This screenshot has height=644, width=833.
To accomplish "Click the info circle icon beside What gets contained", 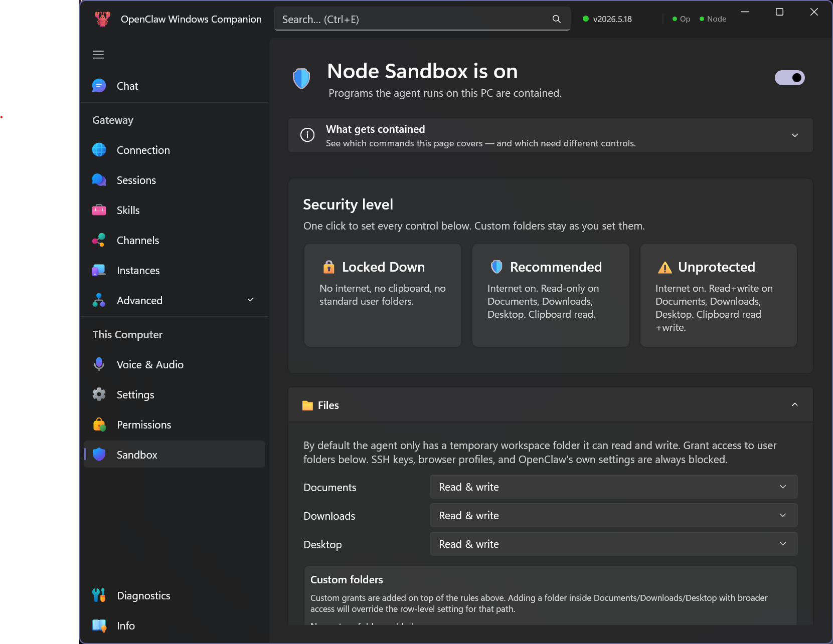I will 307,135.
